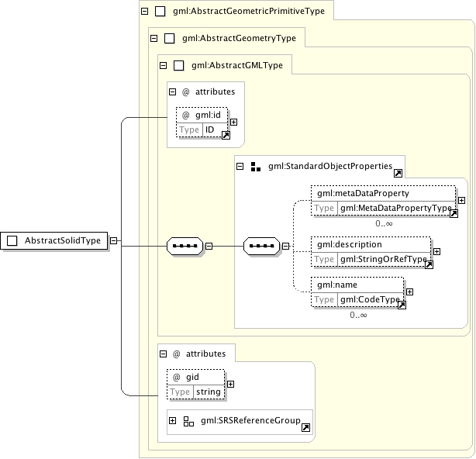Click the AbstractSolidType complex type icon
476x459 pixels.
[x=12, y=240]
